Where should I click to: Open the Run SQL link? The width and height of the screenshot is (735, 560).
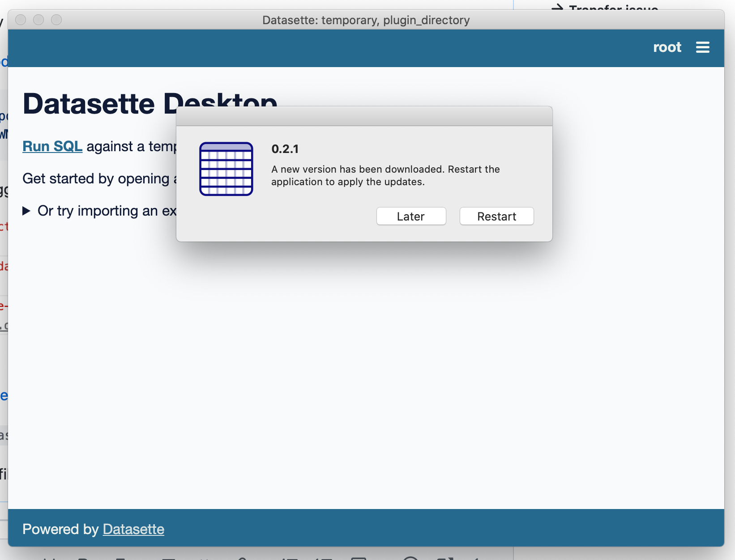click(x=52, y=146)
